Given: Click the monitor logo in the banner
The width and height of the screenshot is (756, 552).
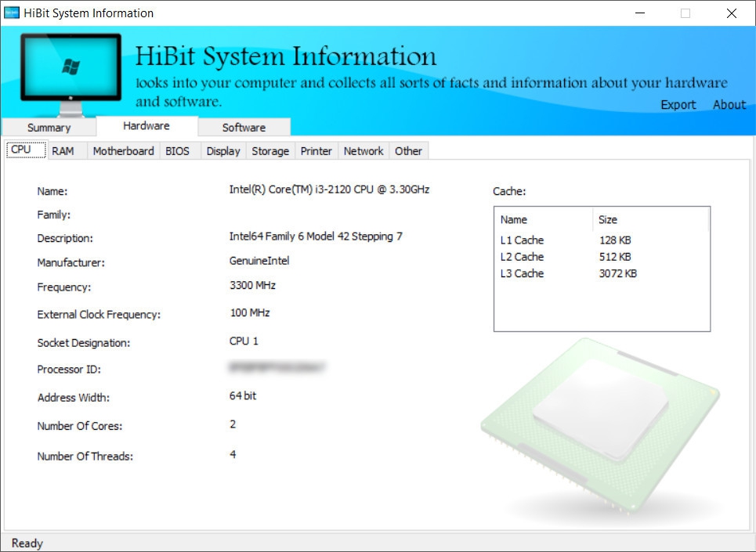Looking at the screenshot, I should (x=71, y=74).
